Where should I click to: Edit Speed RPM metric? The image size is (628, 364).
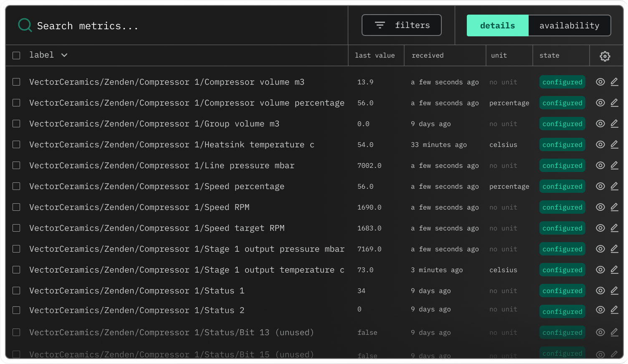coord(614,207)
